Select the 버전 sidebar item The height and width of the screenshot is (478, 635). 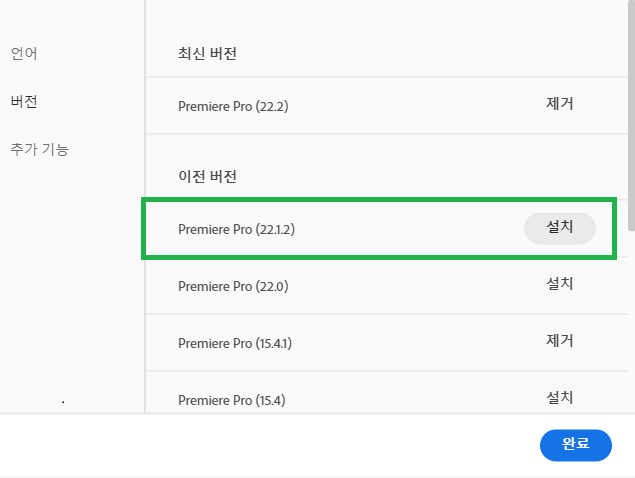click(24, 101)
